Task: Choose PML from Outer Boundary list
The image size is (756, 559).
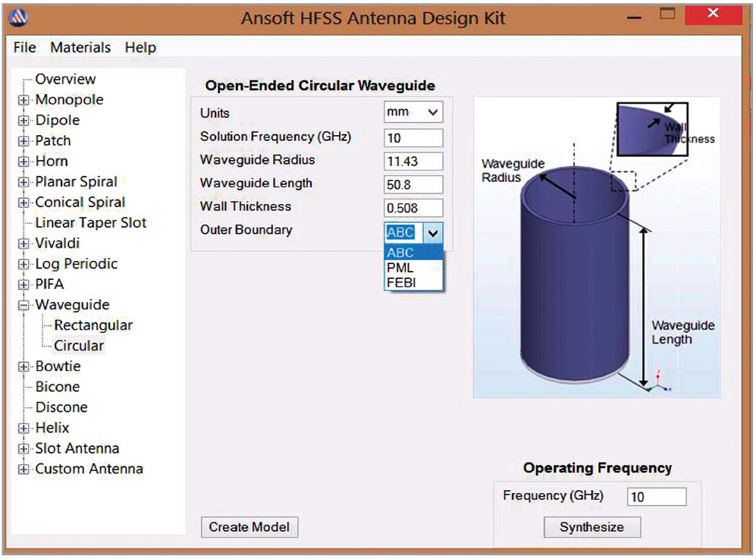Action: 413,268
